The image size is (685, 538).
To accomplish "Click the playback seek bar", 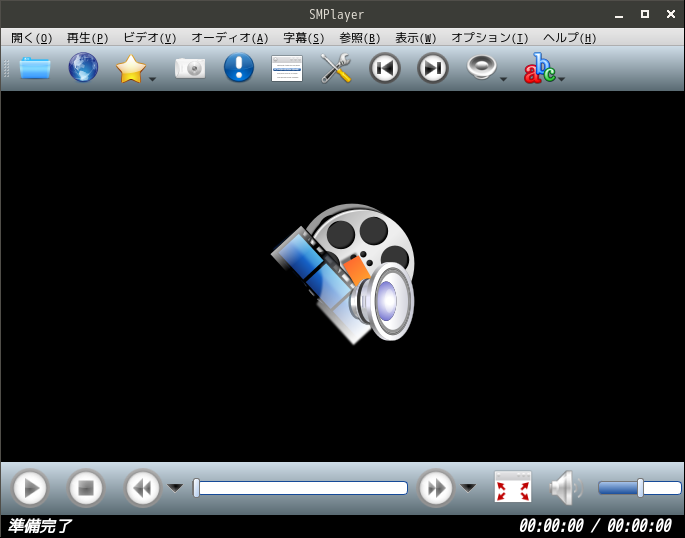I will point(301,488).
